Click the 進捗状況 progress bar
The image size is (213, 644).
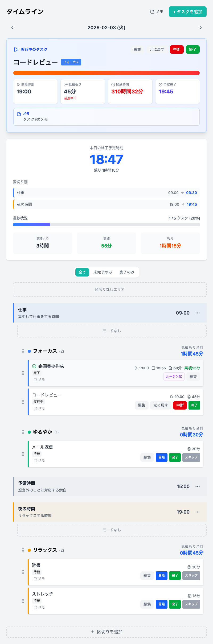[106, 224]
